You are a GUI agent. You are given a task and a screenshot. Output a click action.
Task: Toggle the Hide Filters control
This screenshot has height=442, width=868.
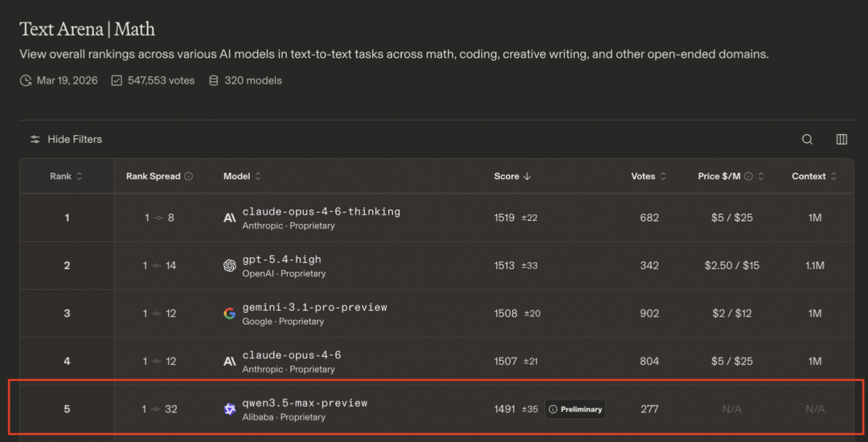pos(66,139)
